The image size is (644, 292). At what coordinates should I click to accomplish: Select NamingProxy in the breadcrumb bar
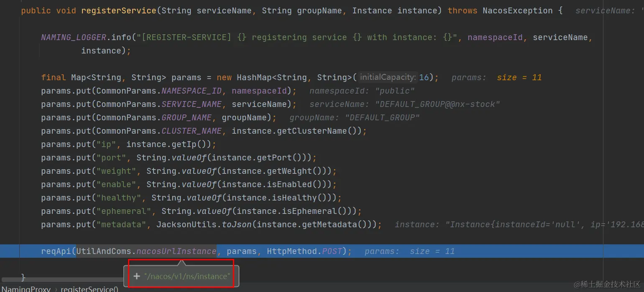pos(26,289)
